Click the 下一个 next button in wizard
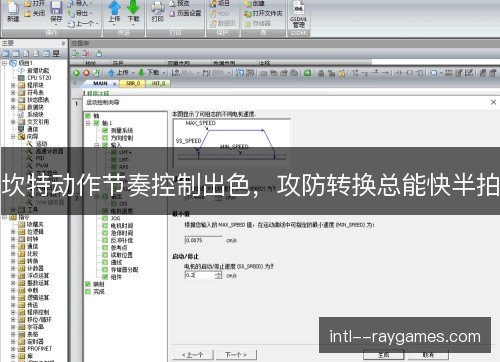The image size is (500, 362). click(236, 355)
